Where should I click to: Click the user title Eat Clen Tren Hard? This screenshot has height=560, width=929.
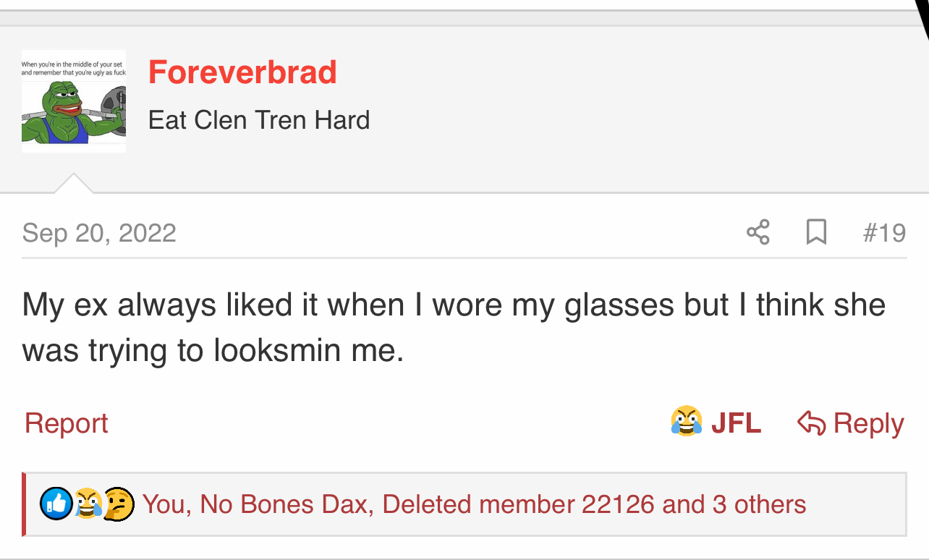pos(259,120)
